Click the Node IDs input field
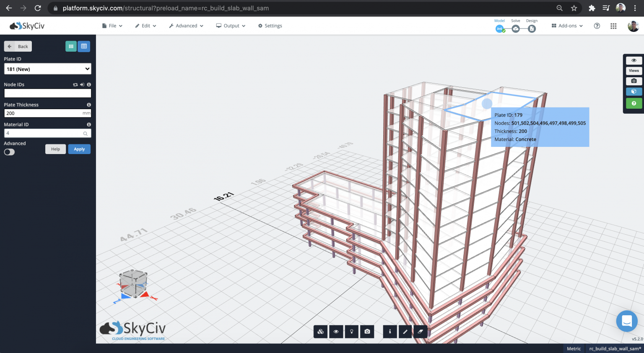Screen dimensions: 644x353 47,93
